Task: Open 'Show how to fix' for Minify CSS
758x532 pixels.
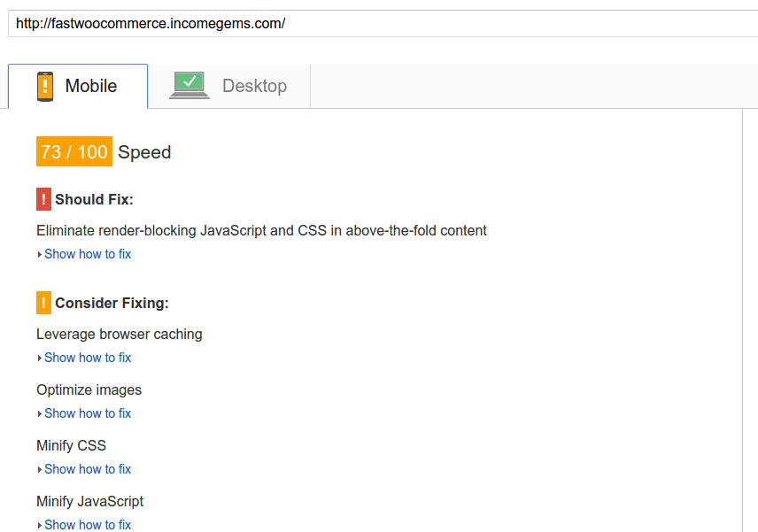Action: click(88, 468)
